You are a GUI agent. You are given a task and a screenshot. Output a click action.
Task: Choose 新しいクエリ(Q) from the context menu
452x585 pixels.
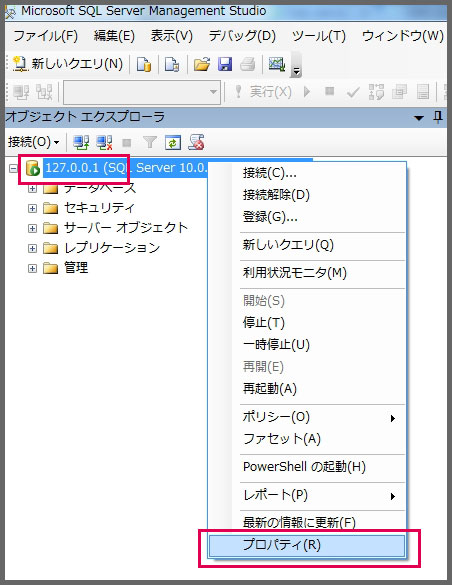[x=307, y=245]
